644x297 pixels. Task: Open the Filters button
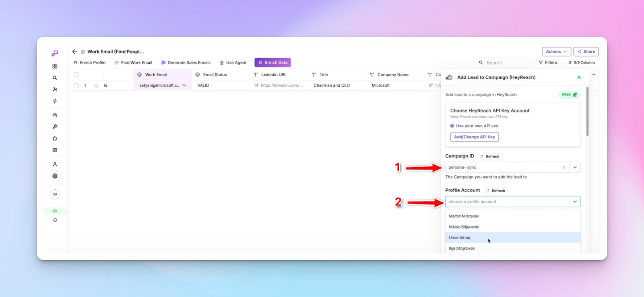tap(548, 62)
